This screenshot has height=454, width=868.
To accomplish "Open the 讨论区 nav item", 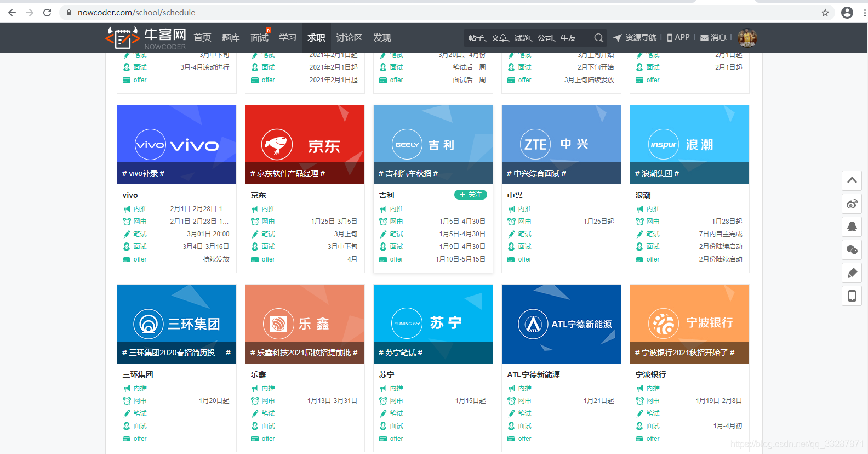I will [x=349, y=38].
